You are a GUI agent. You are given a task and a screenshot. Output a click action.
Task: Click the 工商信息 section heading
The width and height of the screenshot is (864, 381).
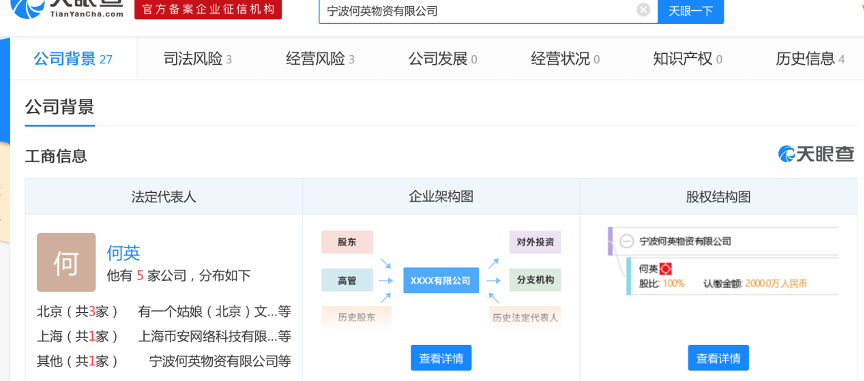56,156
